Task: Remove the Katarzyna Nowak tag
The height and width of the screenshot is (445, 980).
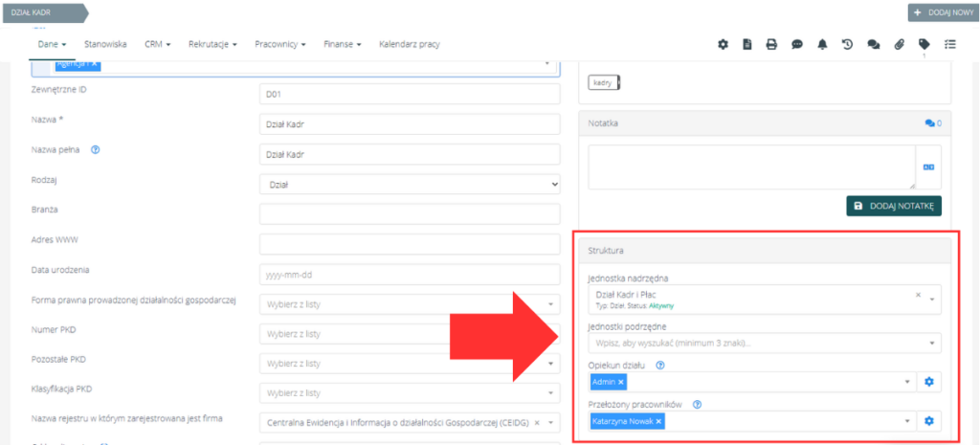Action: coord(658,421)
